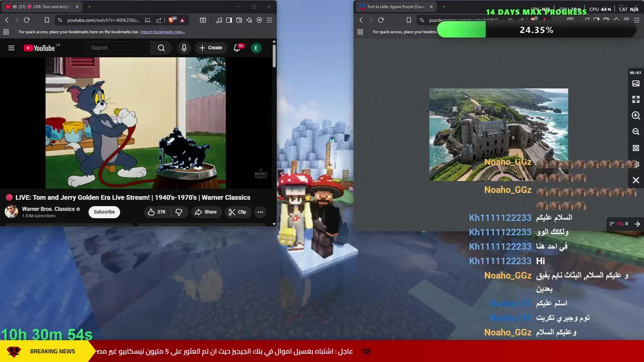Open Leo AI sparkle icon in YouTube window
This screenshot has height=362, width=644.
pos(249,20)
